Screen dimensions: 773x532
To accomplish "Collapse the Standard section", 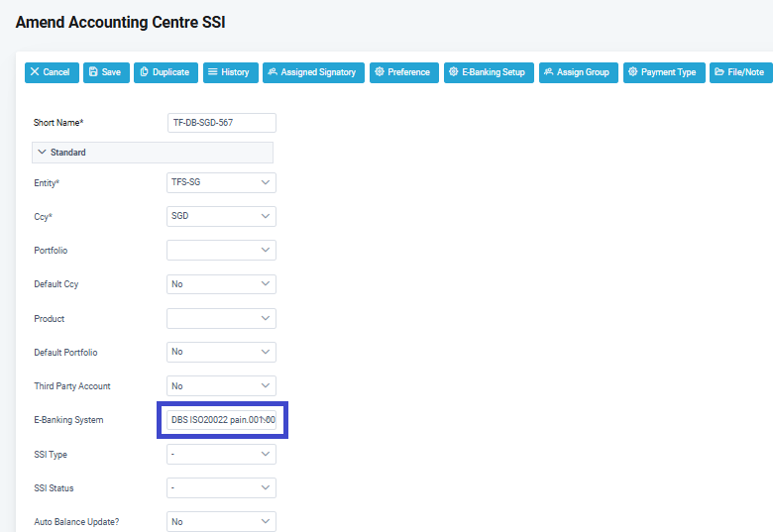I will [43, 153].
